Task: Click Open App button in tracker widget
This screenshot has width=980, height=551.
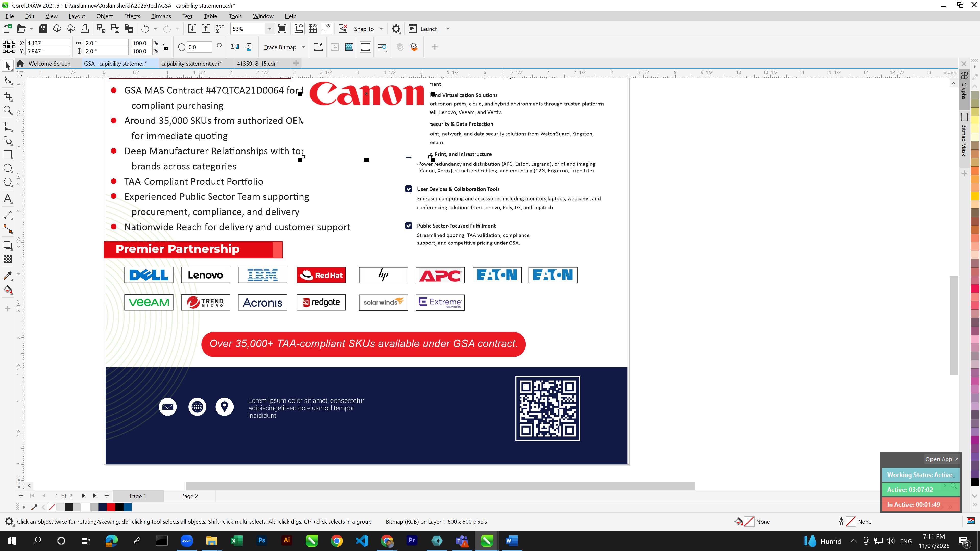Action: click(x=941, y=459)
